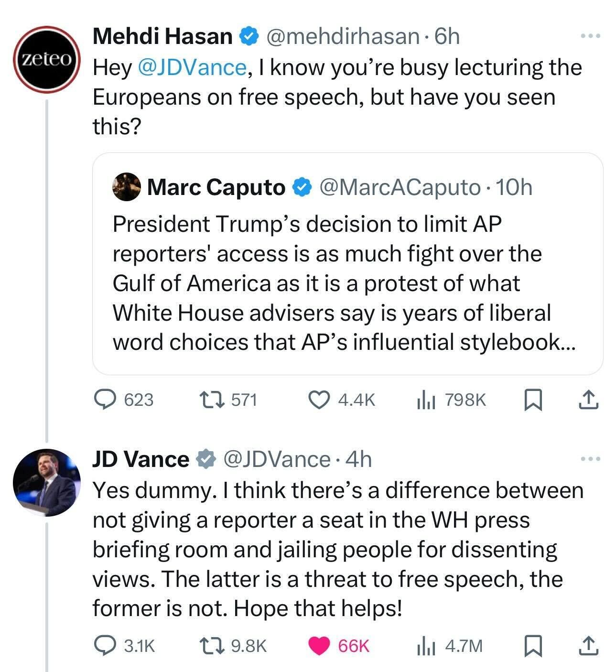This screenshot has height=672, width=616.
Task: Share JD Vance's tweet
Action: click(x=588, y=646)
